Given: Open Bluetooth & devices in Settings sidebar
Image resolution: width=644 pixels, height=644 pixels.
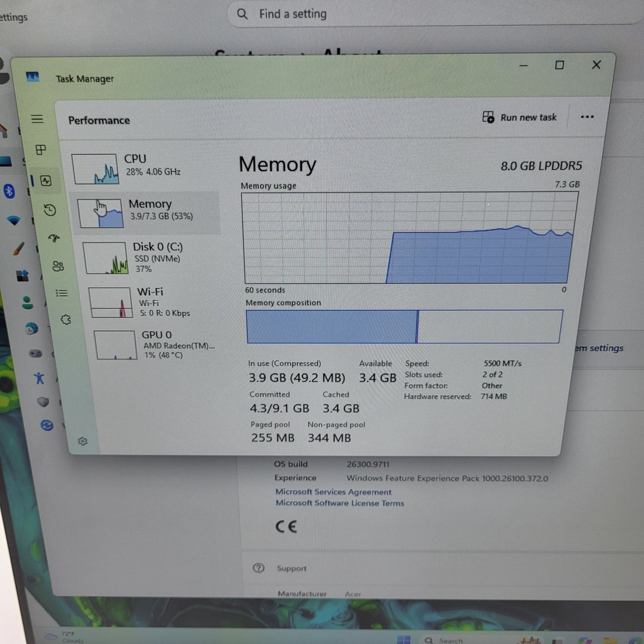Looking at the screenshot, I should point(9,191).
